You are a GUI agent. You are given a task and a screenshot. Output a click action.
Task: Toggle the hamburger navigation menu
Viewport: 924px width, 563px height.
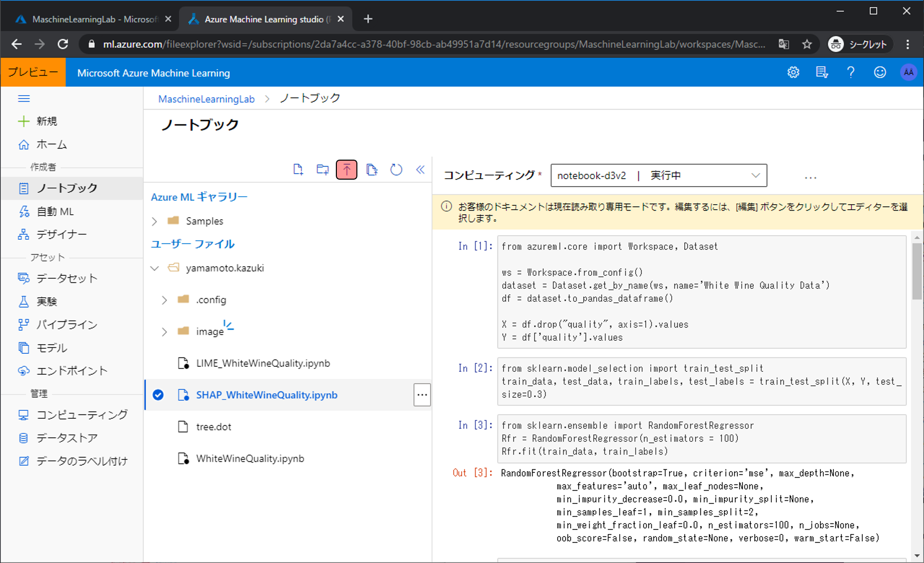(x=24, y=99)
